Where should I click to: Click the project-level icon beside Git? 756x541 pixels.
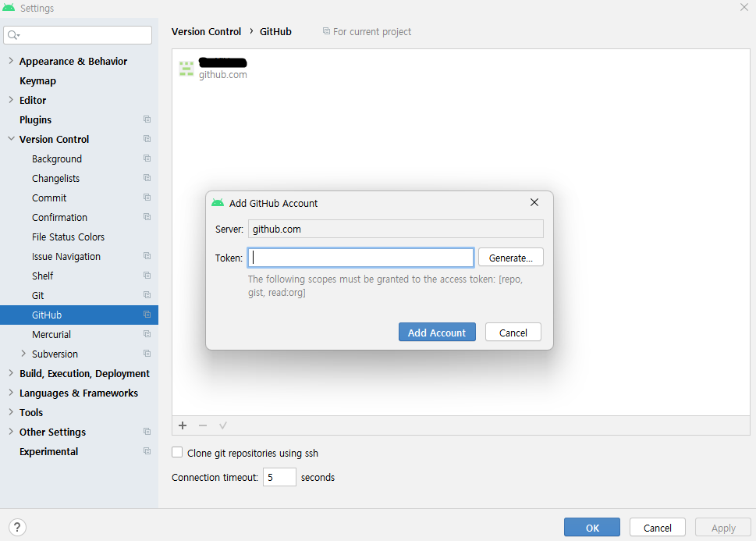point(147,295)
